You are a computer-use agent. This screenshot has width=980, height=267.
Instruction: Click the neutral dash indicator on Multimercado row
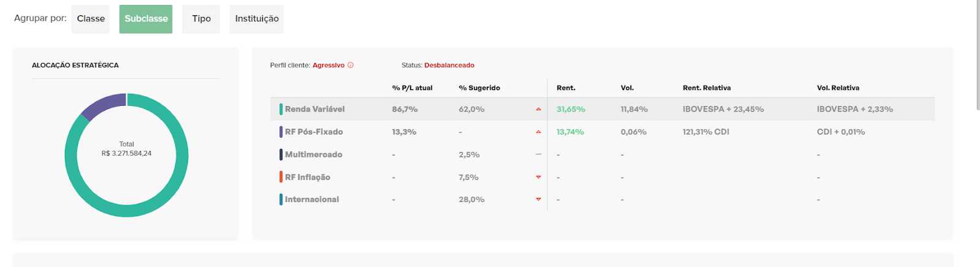538,154
